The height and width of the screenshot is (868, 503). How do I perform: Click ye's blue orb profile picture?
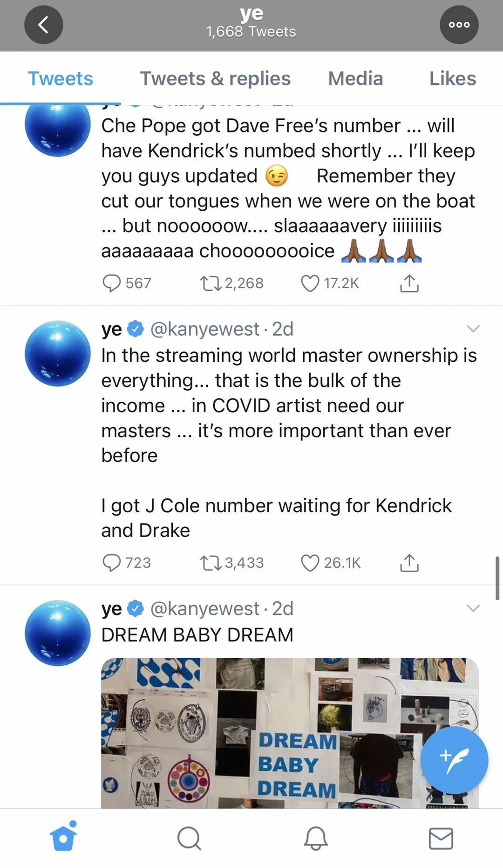click(57, 353)
